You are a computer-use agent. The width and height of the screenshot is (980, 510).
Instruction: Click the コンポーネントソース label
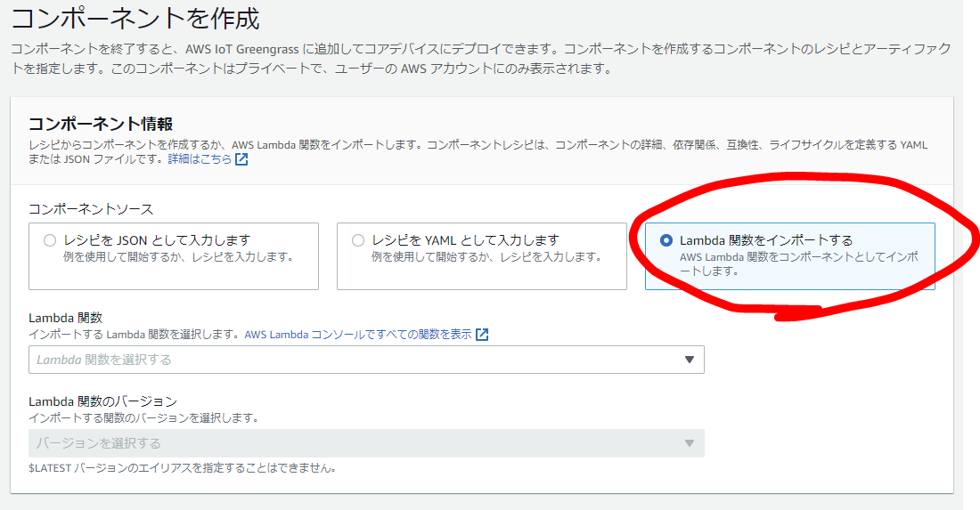point(91,209)
